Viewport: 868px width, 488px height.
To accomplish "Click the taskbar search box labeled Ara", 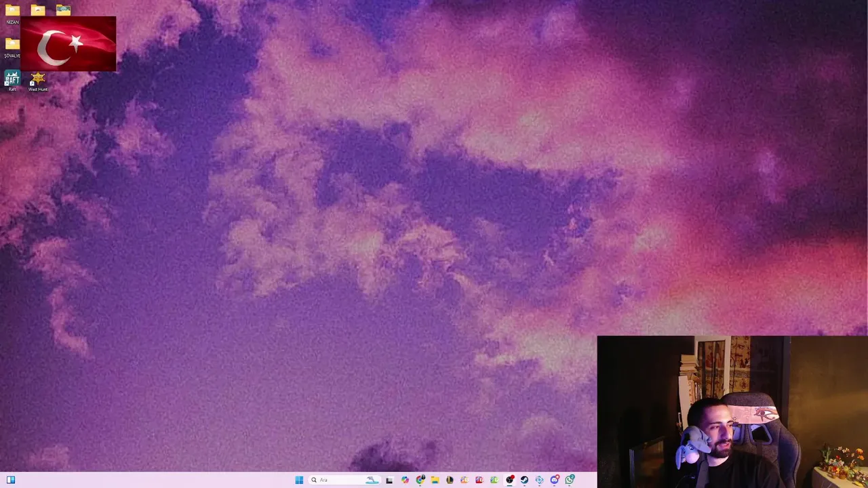I will tap(344, 480).
